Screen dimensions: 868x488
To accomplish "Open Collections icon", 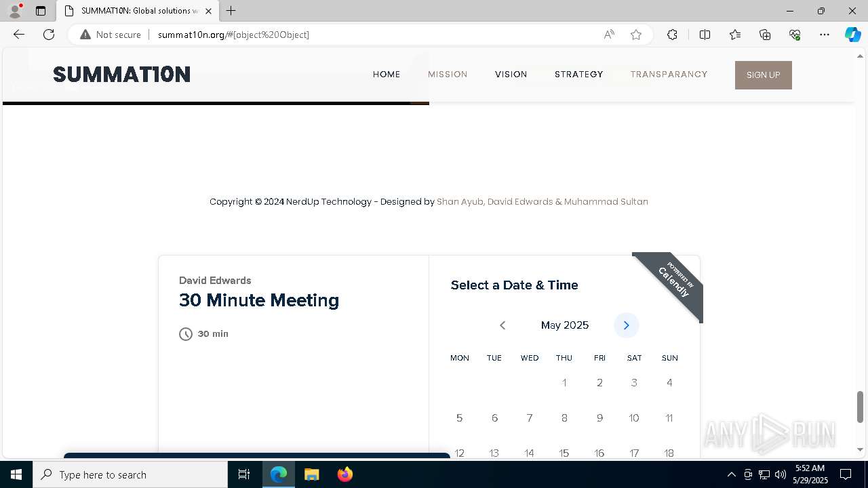I will [765, 35].
